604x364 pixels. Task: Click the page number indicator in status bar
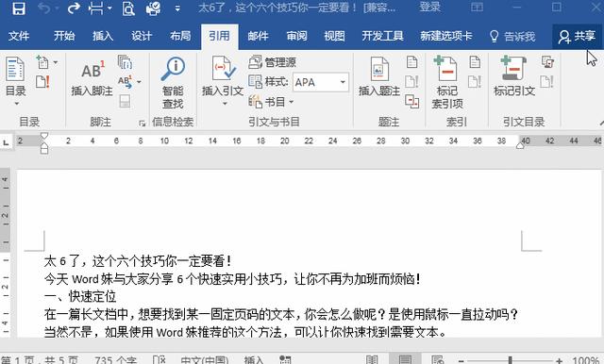pyautogui.click(x=40, y=360)
